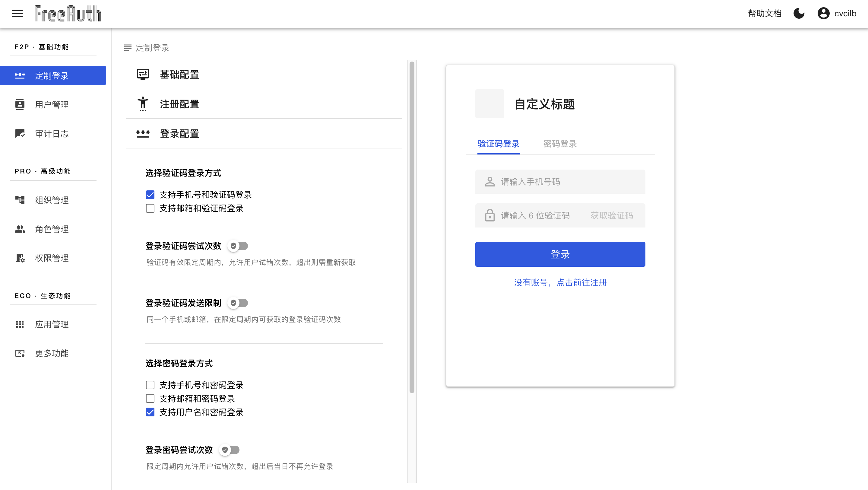
Task: Click 选择密码登录方式 heading
Action: (179, 363)
